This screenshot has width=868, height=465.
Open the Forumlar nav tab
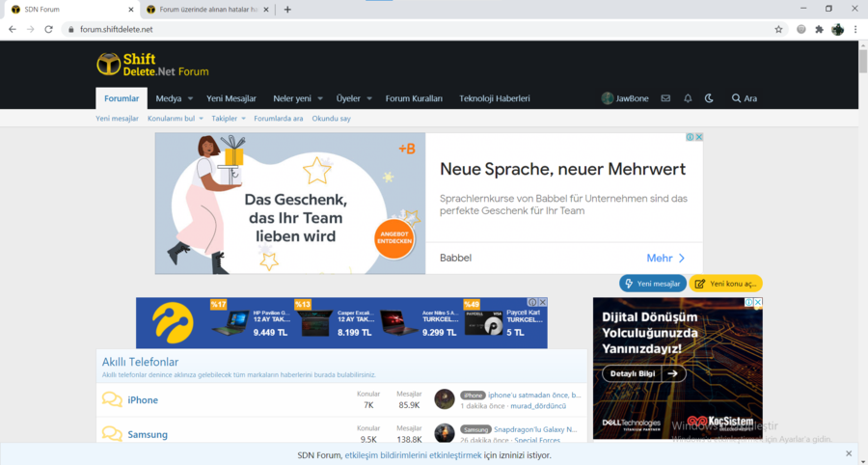pos(122,98)
